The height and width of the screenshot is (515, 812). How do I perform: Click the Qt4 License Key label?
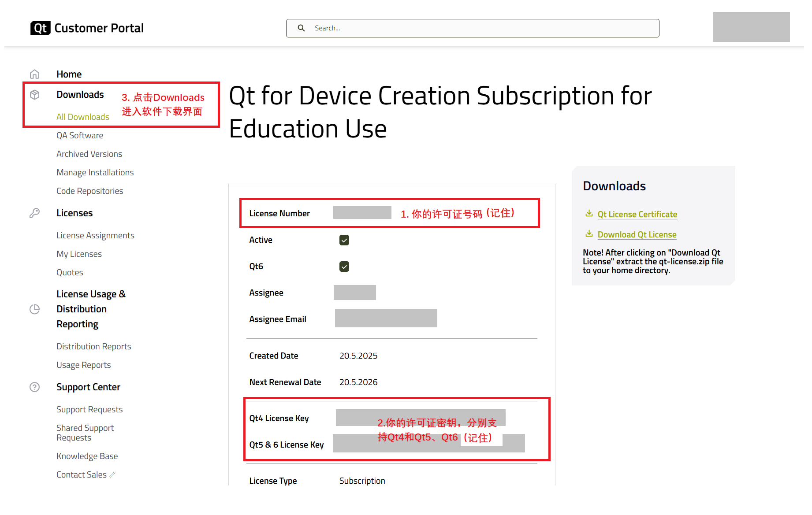pyautogui.click(x=279, y=419)
